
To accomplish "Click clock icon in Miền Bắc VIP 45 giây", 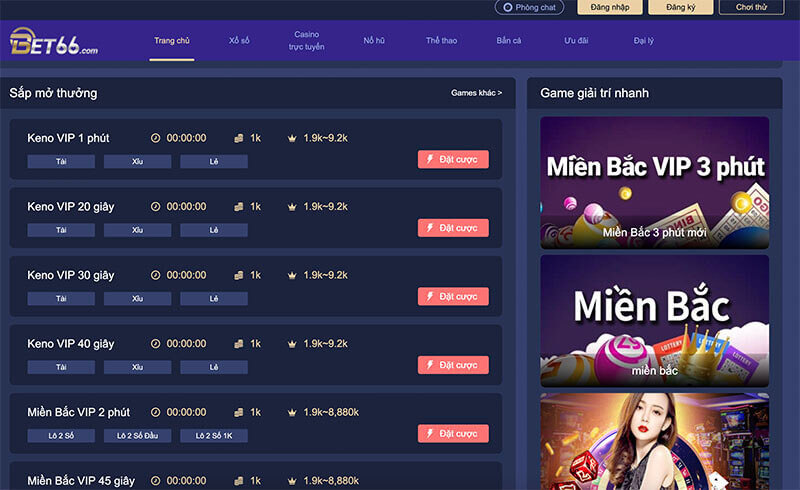I will [156, 480].
